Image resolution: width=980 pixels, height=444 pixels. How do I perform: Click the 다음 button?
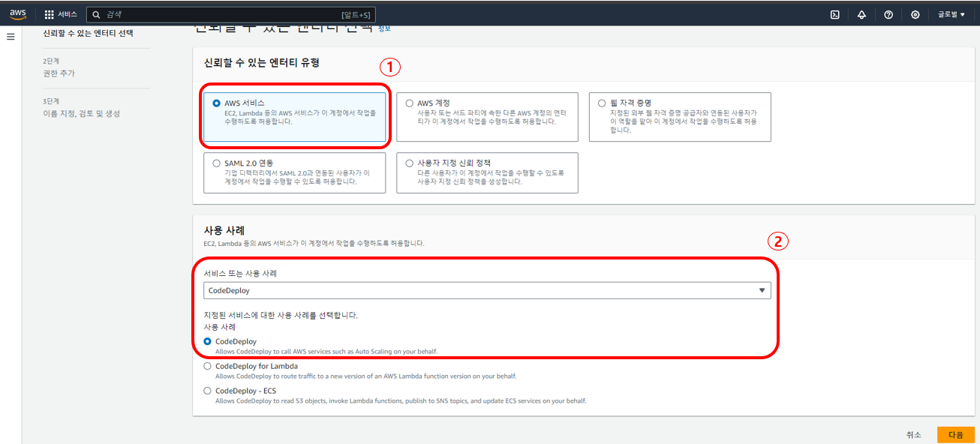coord(955,435)
